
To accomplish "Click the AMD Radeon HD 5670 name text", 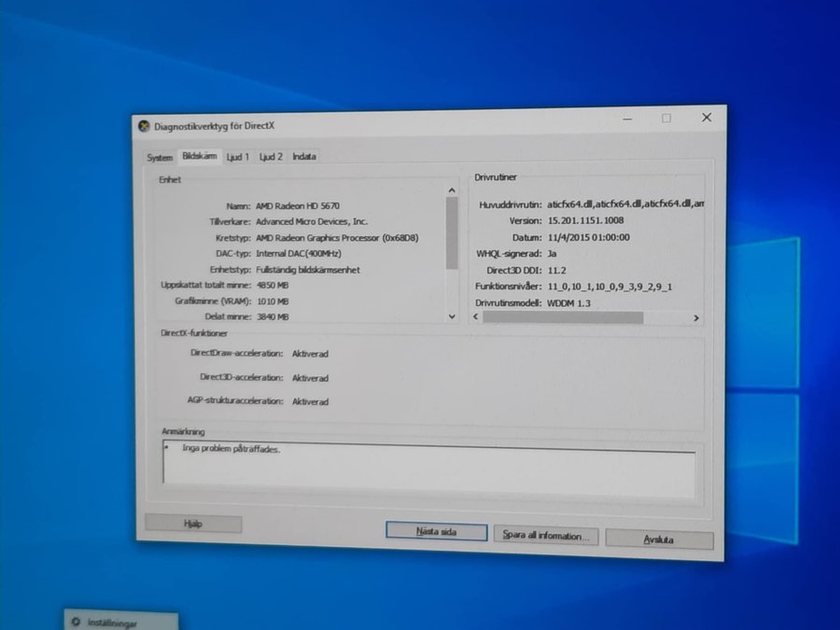I will pyautogui.click(x=298, y=205).
